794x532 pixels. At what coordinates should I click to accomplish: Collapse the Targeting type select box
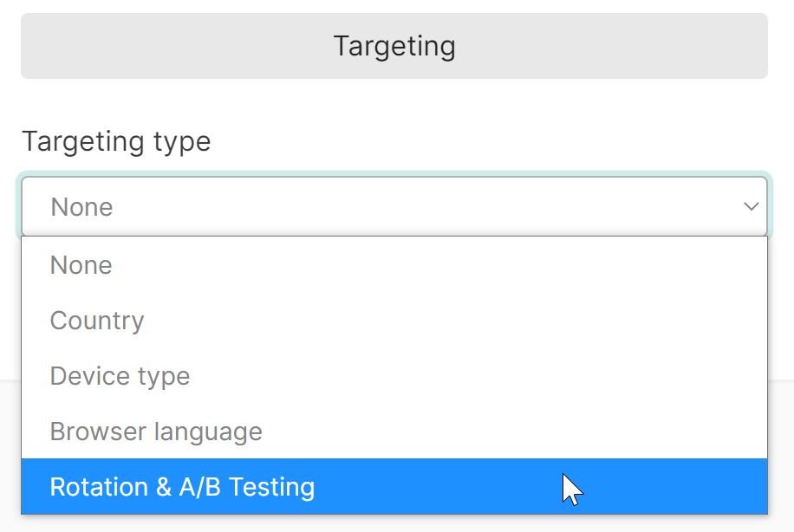(x=394, y=206)
